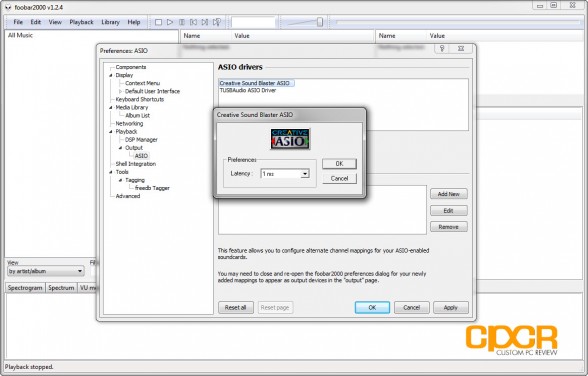Image resolution: width=588 pixels, height=376 pixels.
Task: Click the help question-mark icon in Preferences
Action: (442, 48)
